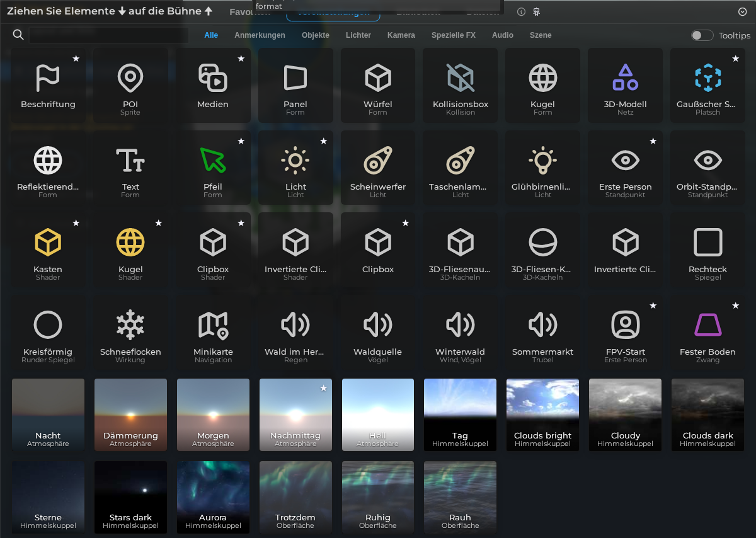Collapse the element panel with chevron
756x538 pixels.
coord(742,12)
